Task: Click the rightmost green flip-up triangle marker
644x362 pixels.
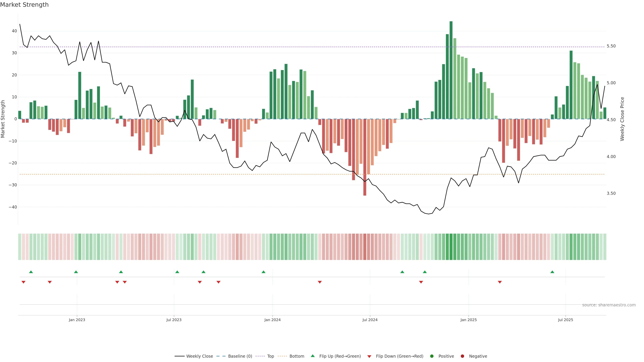Action: point(552,272)
